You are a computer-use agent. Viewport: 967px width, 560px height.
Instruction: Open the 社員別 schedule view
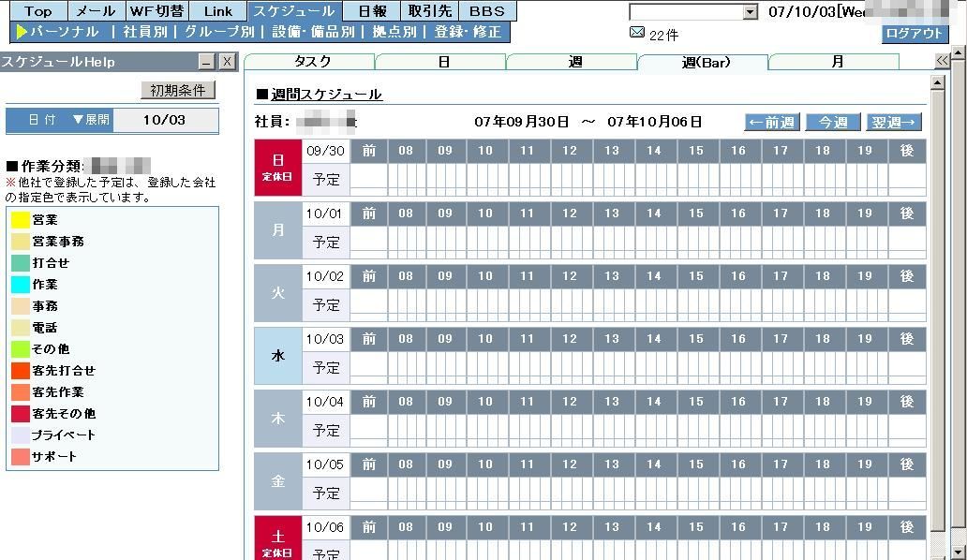145,32
